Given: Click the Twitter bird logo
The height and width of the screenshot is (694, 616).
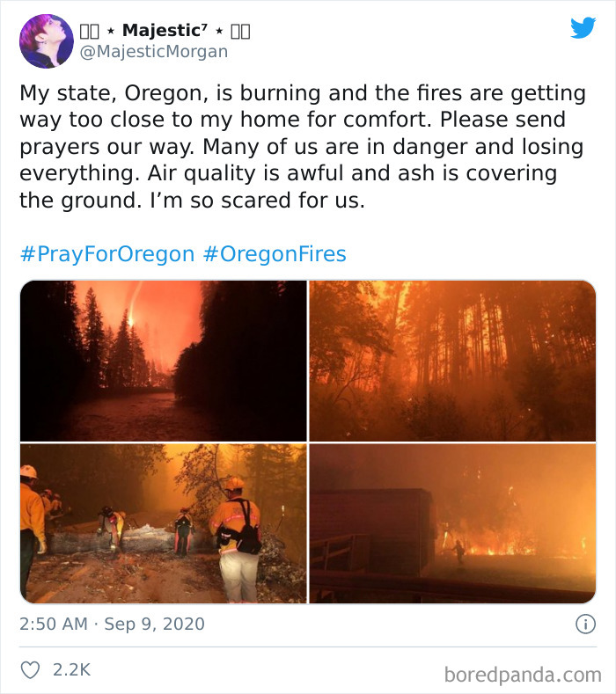Looking at the screenshot, I should 583,28.
